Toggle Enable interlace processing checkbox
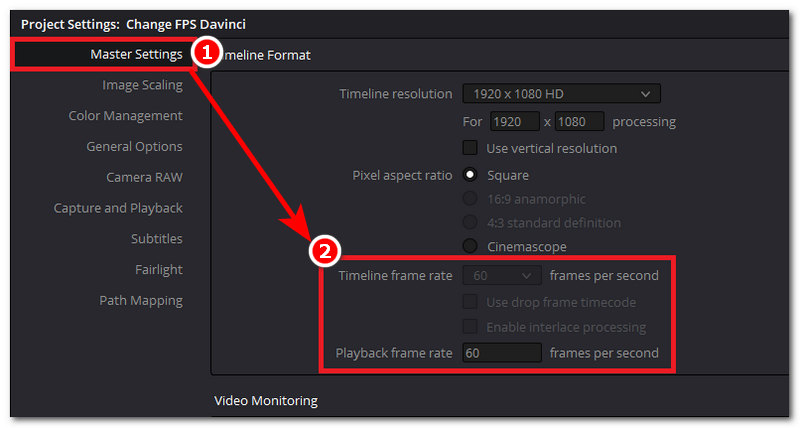The image size is (800, 428). click(x=470, y=326)
